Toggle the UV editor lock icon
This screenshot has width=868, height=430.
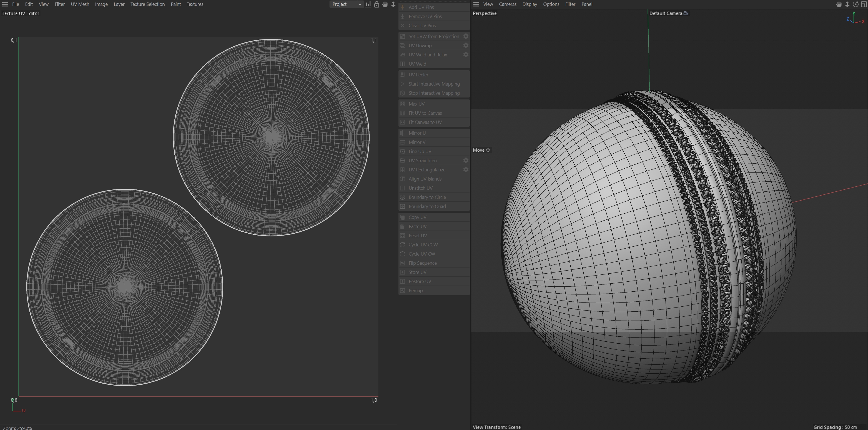click(377, 4)
